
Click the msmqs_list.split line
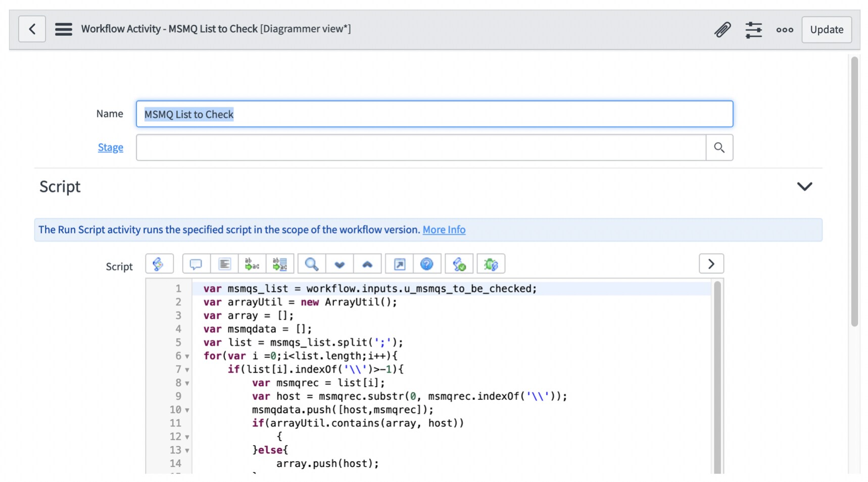pos(303,343)
